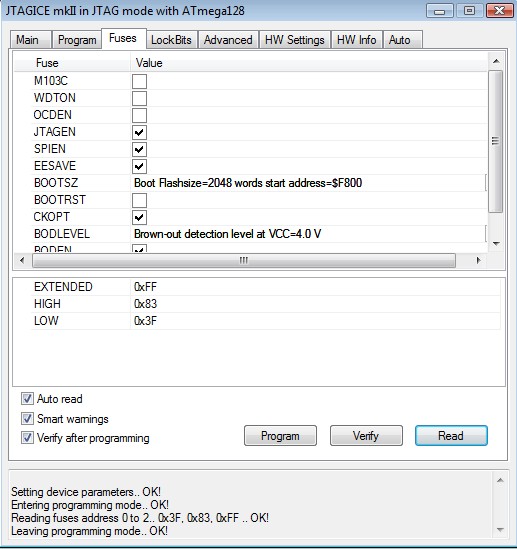Click the 'Reading fuses address 0 to 2' log line
The width and height of the screenshot is (517, 549).
(x=140, y=518)
